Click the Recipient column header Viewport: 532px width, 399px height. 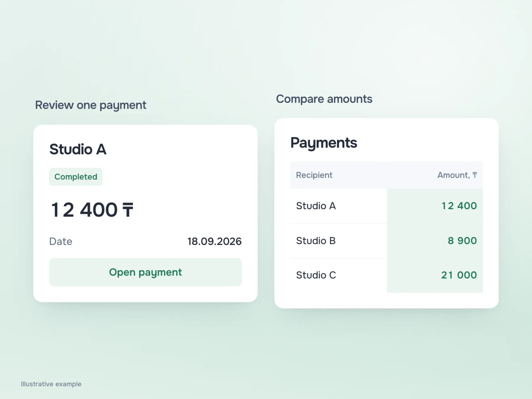tap(314, 175)
